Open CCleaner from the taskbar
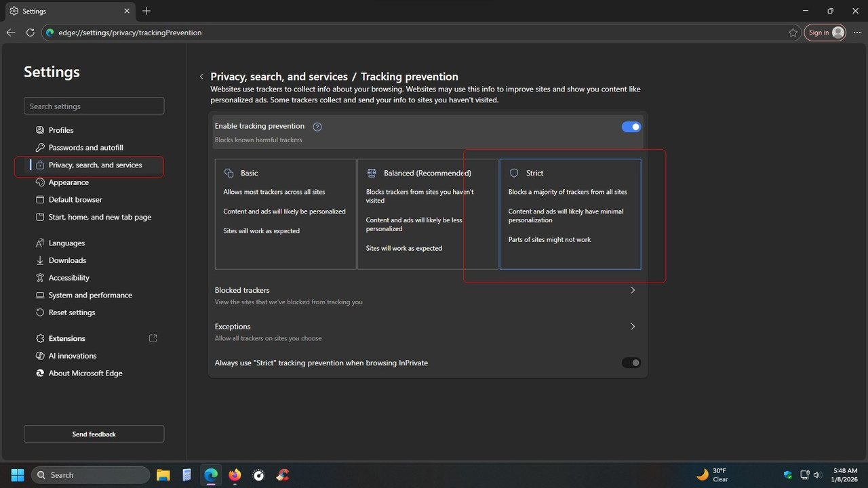 point(283,475)
